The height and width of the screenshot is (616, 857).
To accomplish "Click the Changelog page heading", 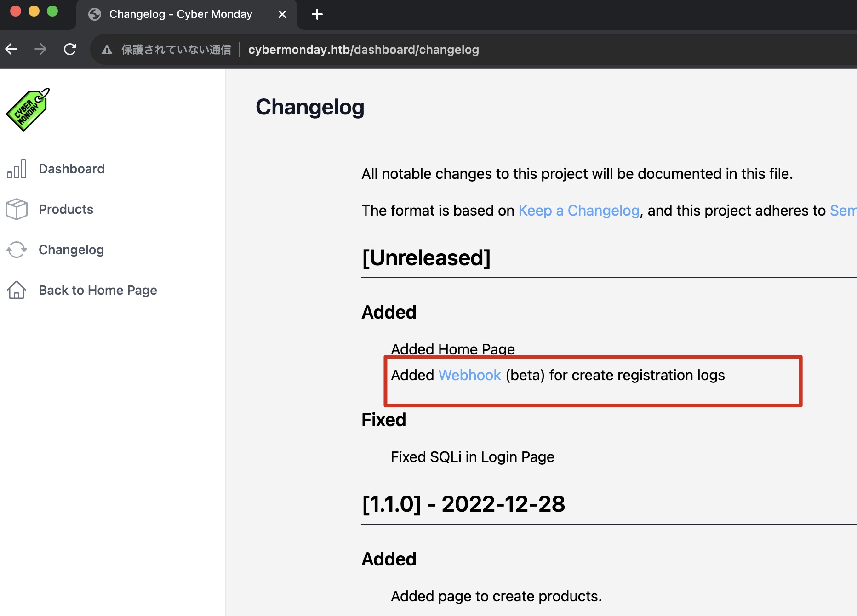I will [310, 107].
